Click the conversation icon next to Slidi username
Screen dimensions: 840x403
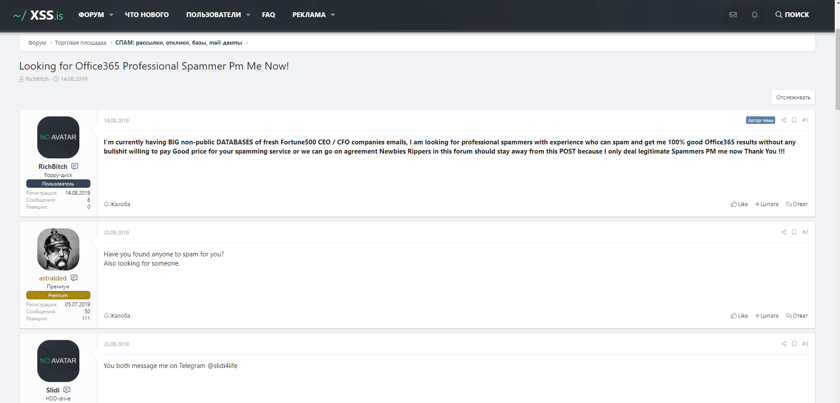click(x=66, y=390)
